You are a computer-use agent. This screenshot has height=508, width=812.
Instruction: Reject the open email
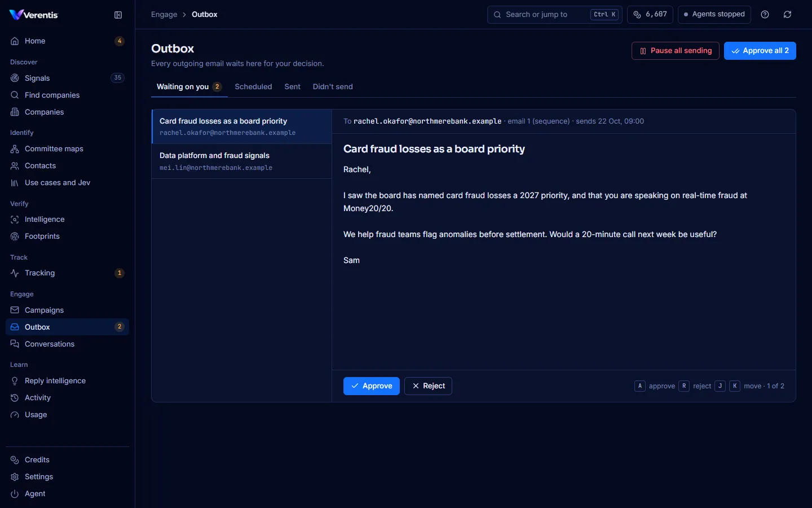429,386
